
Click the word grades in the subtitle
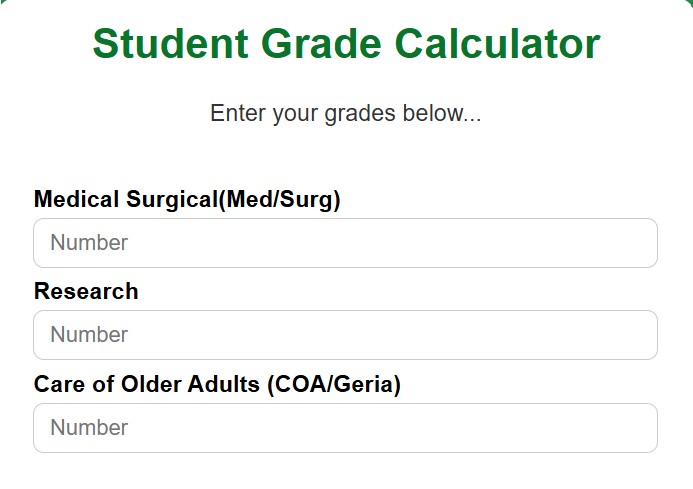click(360, 114)
